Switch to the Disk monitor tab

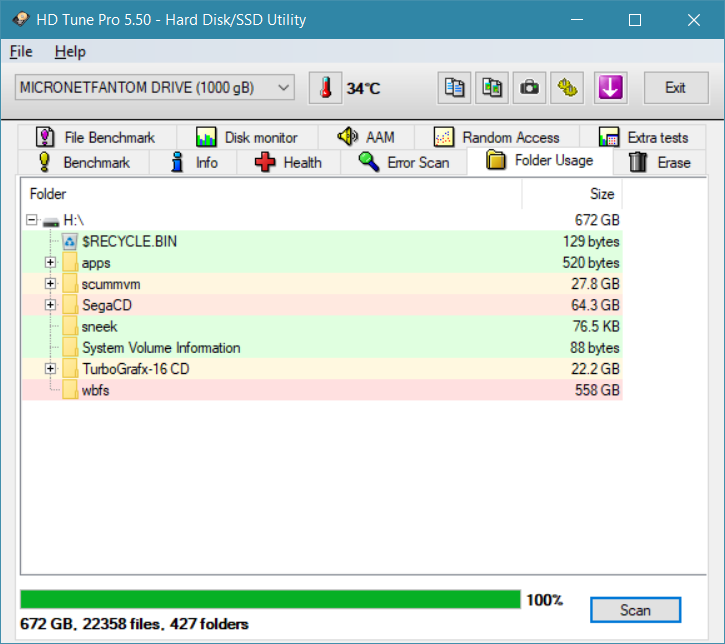(247, 137)
